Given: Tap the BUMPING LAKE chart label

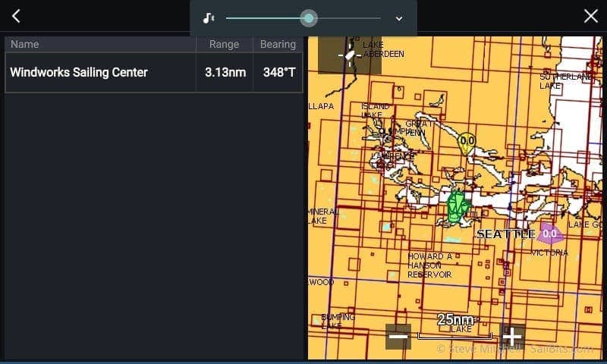Looking at the screenshot, I should click(x=338, y=322).
